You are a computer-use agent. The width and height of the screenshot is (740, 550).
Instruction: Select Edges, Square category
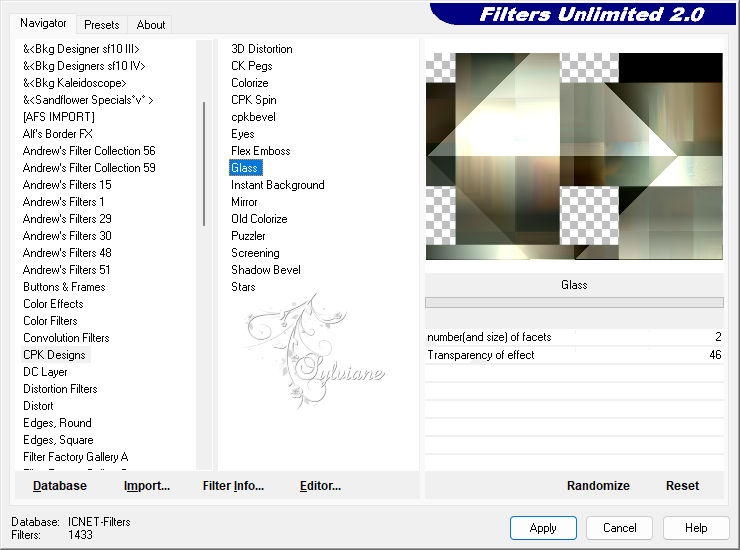(58, 440)
